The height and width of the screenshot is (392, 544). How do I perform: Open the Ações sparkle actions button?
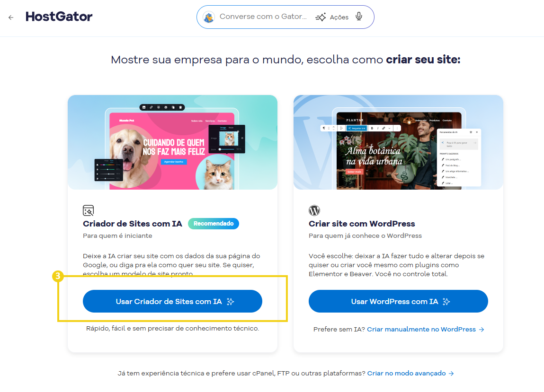332,17
